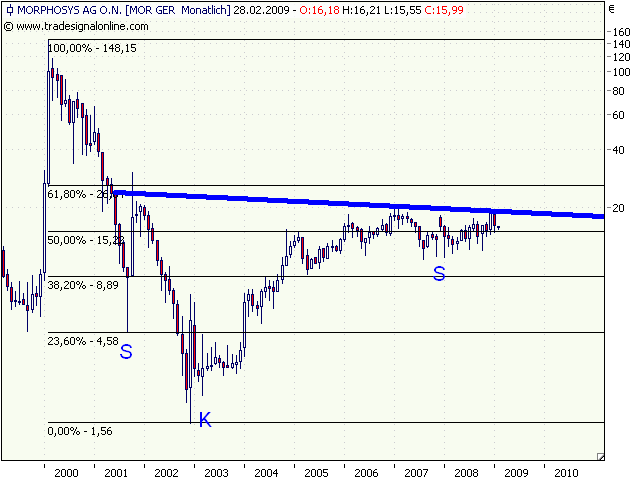Click the 40 price axis value
Viewport: 640px width, 480px height.
coord(619,150)
